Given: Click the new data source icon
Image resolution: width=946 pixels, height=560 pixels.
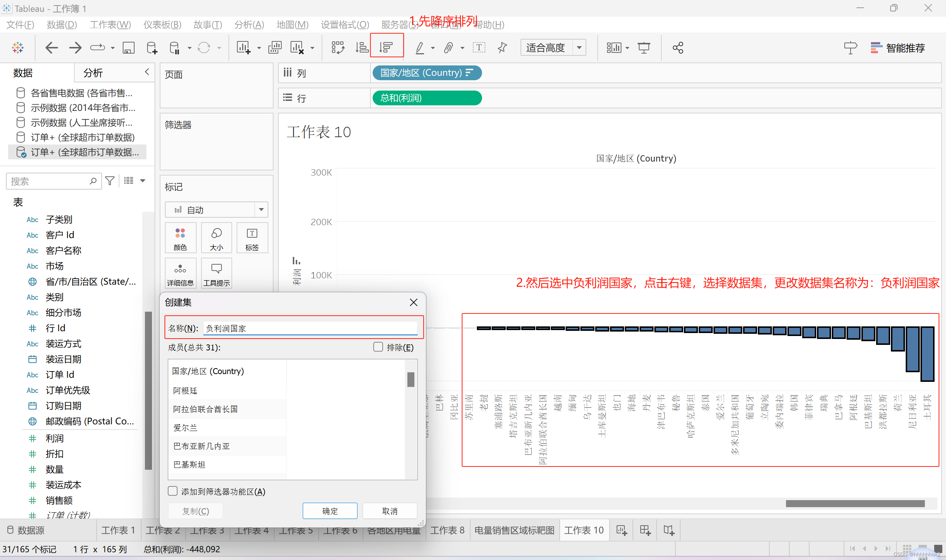Looking at the screenshot, I should pos(152,48).
